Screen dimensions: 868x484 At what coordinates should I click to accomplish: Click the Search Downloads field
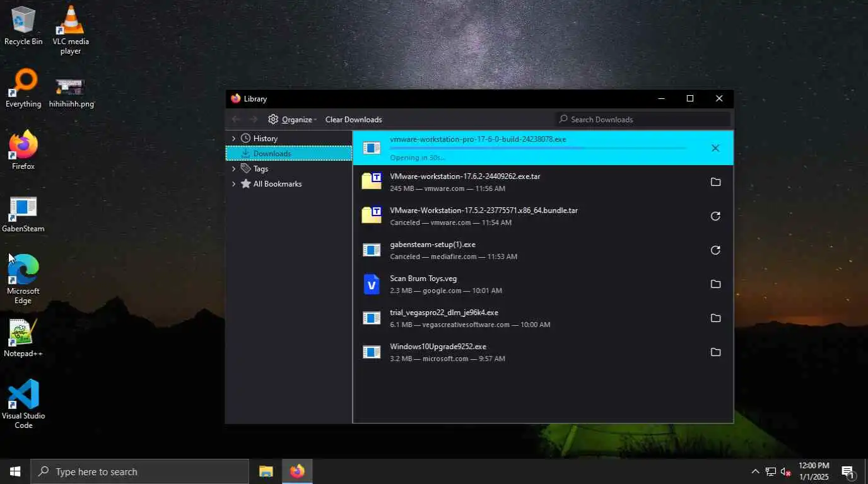pos(643,119)
